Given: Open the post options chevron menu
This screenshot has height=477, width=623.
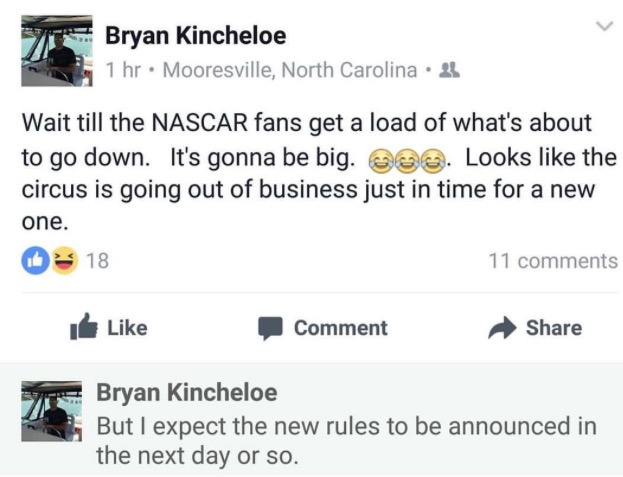Looking at the screenshot, I should click(602, 27).
